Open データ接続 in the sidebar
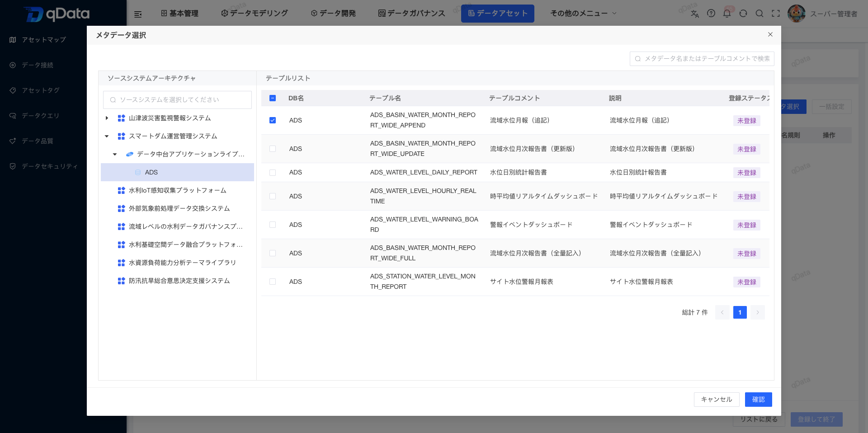The image size is (868, 433). (38, 65)
